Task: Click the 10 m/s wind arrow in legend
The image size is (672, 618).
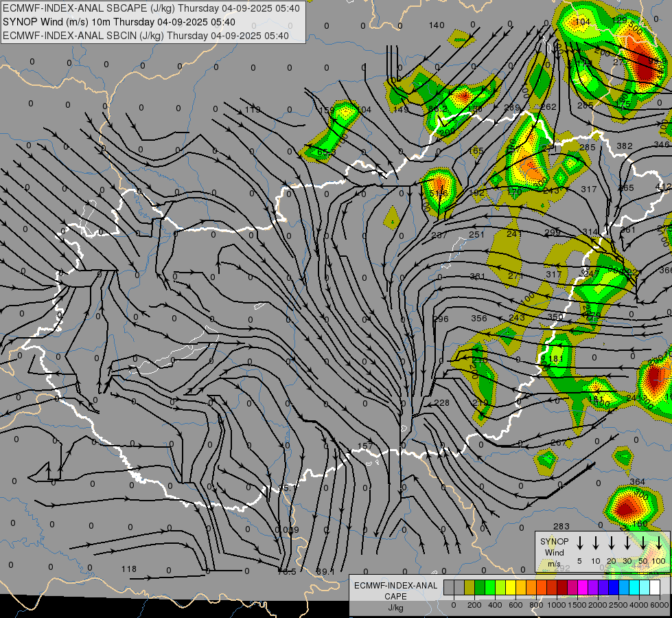Action: [596, 542]
